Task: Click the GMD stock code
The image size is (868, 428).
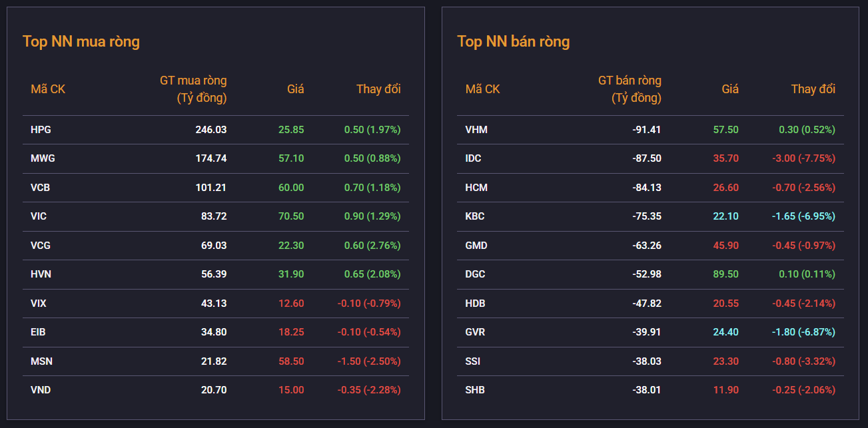Action: (476, 246)
